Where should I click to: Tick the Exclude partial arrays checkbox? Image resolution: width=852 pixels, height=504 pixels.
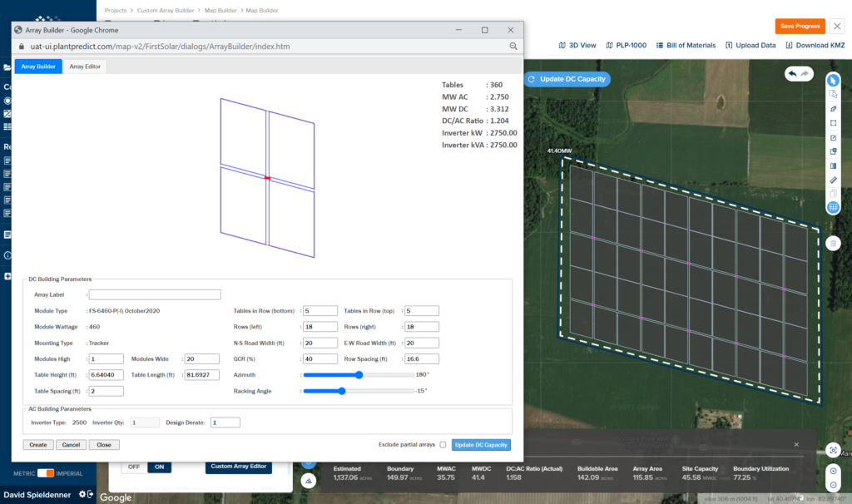[x=443, y=445]
